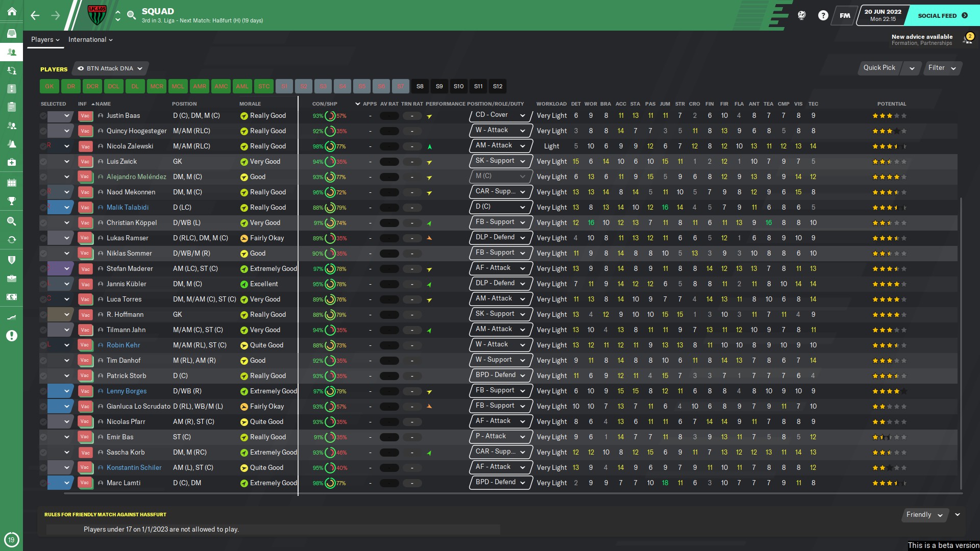Open the Home icon in sidebar
Image resolution: width=980 pixels, height=551 pixels.
[x=11, y=11]
